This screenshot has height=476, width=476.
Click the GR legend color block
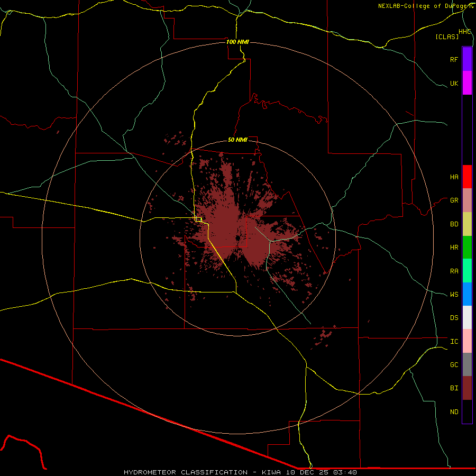tap(467, 200)
